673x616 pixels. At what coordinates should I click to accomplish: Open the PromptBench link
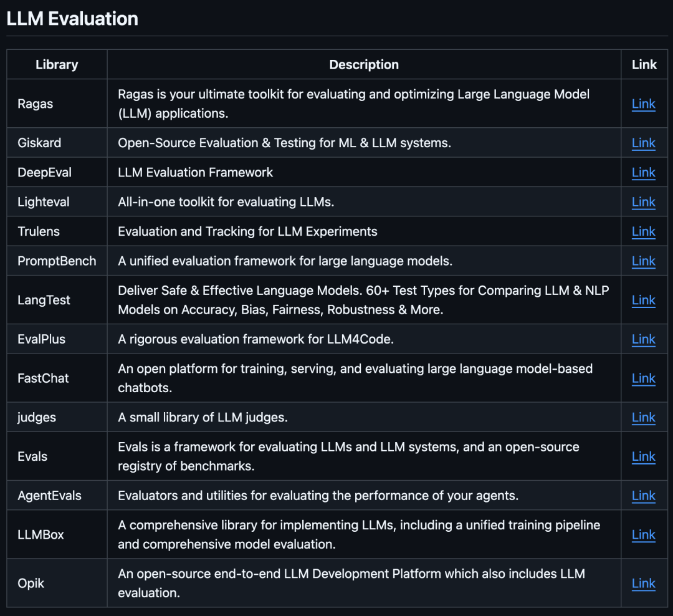643,261
